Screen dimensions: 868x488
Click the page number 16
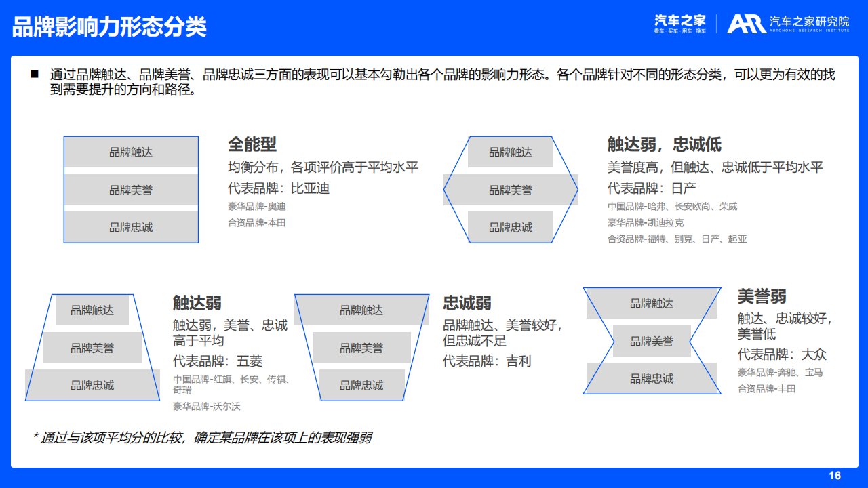point(835,475)
